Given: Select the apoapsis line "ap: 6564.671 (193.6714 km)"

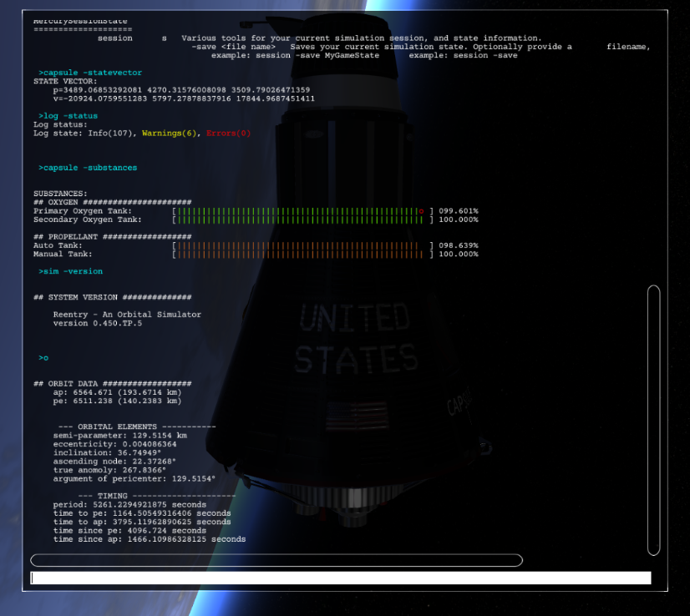Looking at the screenshot, I should coord(118,392).
